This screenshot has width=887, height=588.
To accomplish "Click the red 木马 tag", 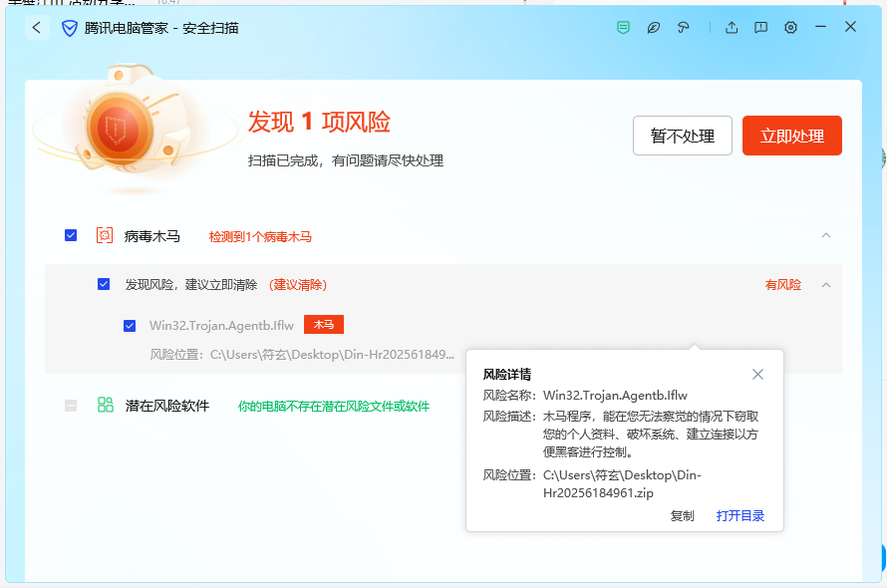I will click(324, 324).
